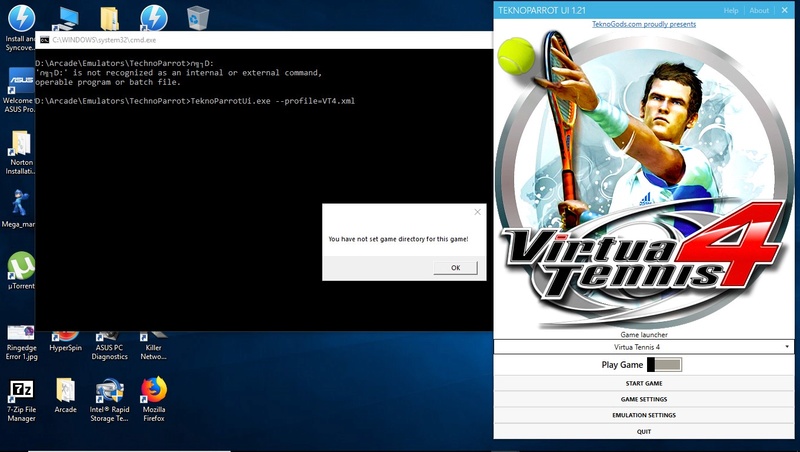Select the HyperSpin desktop shortcut

click(65, 341)
